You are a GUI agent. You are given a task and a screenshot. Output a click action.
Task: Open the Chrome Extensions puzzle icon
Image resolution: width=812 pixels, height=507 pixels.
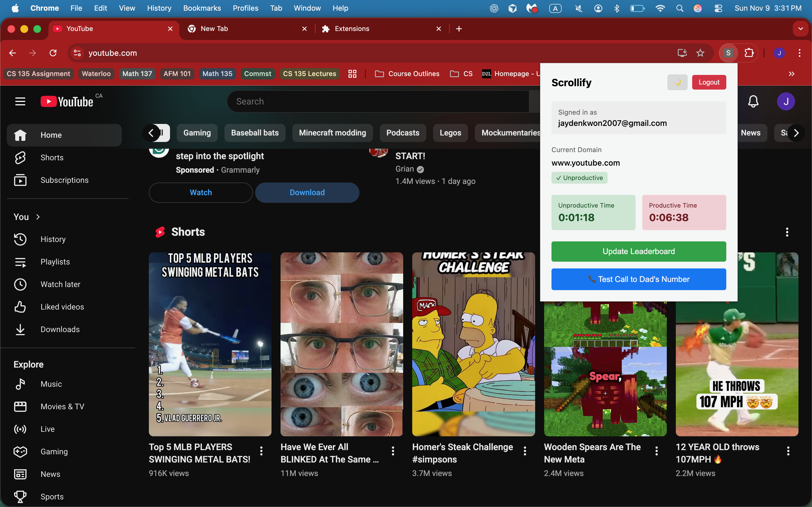tap(749, 53)
